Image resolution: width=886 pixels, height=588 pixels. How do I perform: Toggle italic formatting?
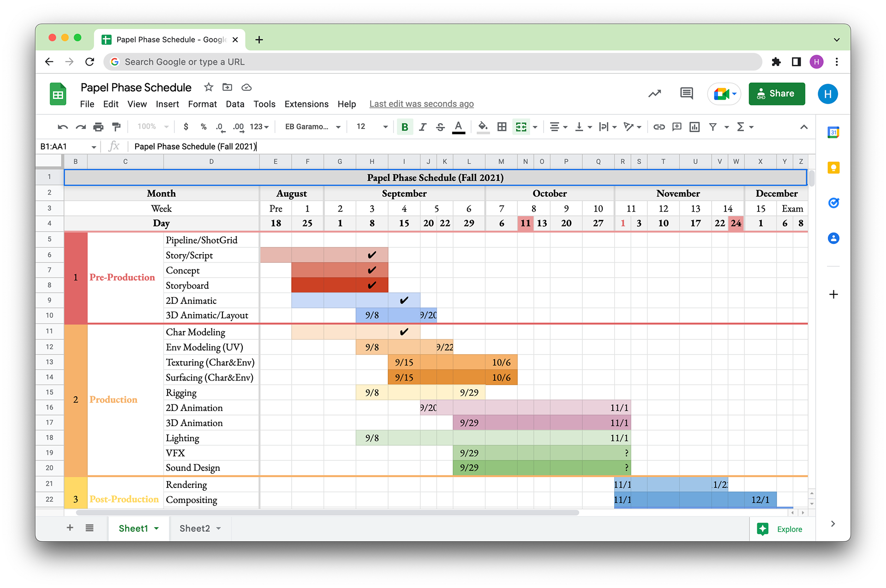(423, 127)
